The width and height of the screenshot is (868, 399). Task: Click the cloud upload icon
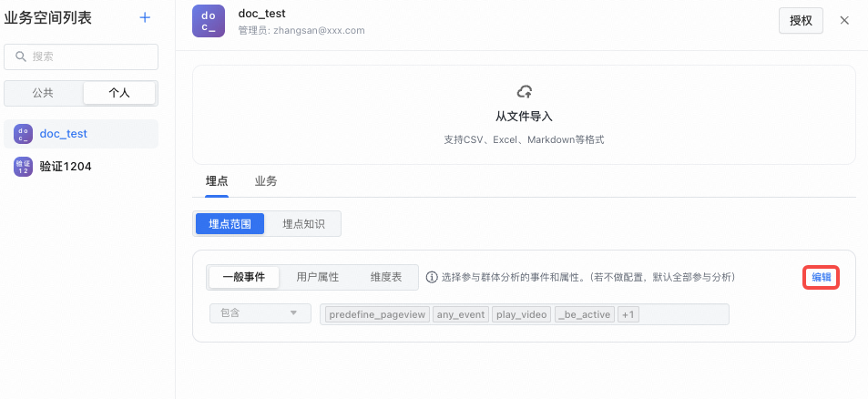(x=525, y=92)
